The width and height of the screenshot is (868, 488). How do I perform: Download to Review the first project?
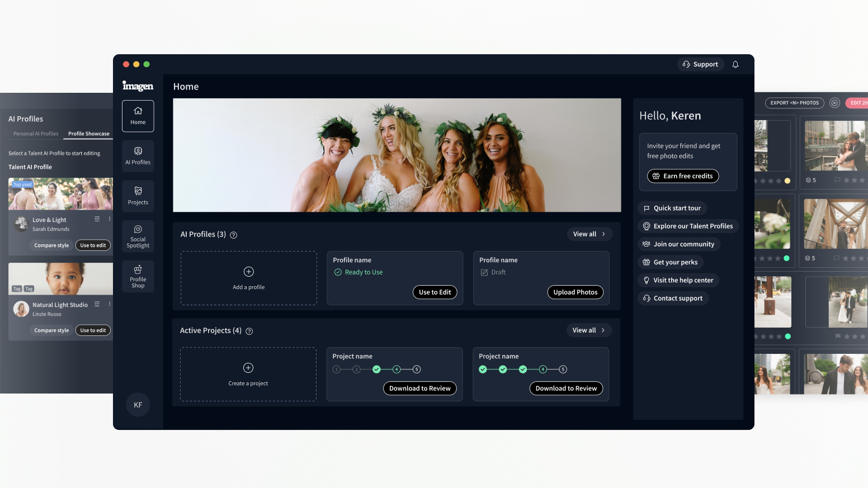point(420,388)
